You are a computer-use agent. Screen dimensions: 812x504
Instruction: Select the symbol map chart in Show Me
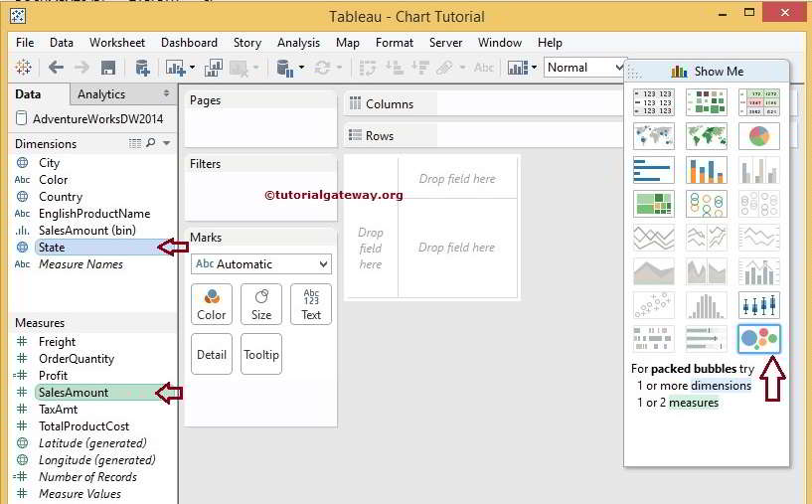[654, 136]
